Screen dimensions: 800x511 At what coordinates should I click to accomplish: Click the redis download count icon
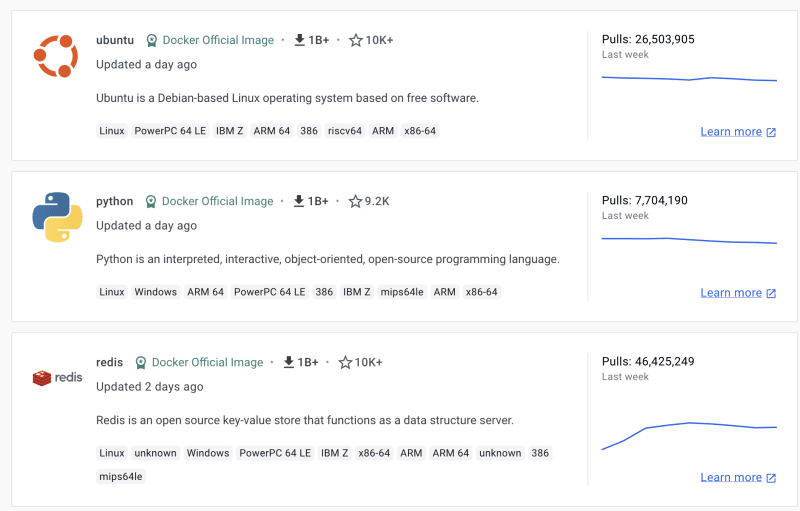coord(289,362)
